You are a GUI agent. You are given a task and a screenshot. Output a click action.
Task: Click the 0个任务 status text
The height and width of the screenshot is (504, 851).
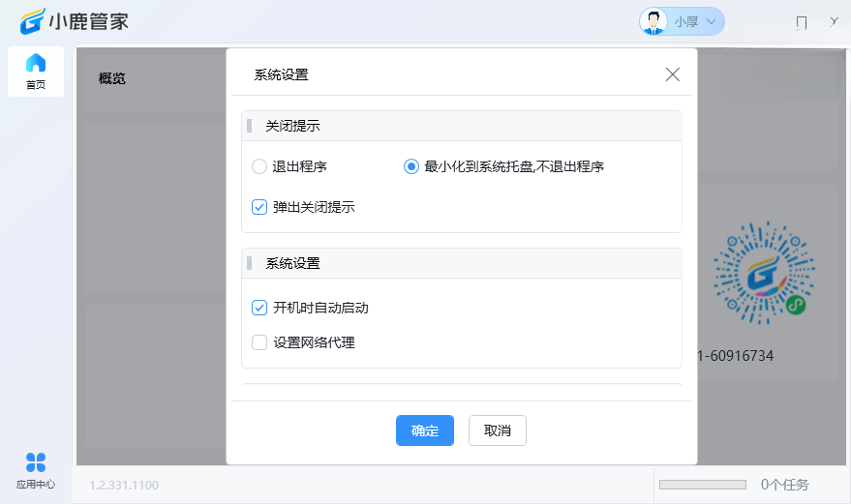(785, 485)
